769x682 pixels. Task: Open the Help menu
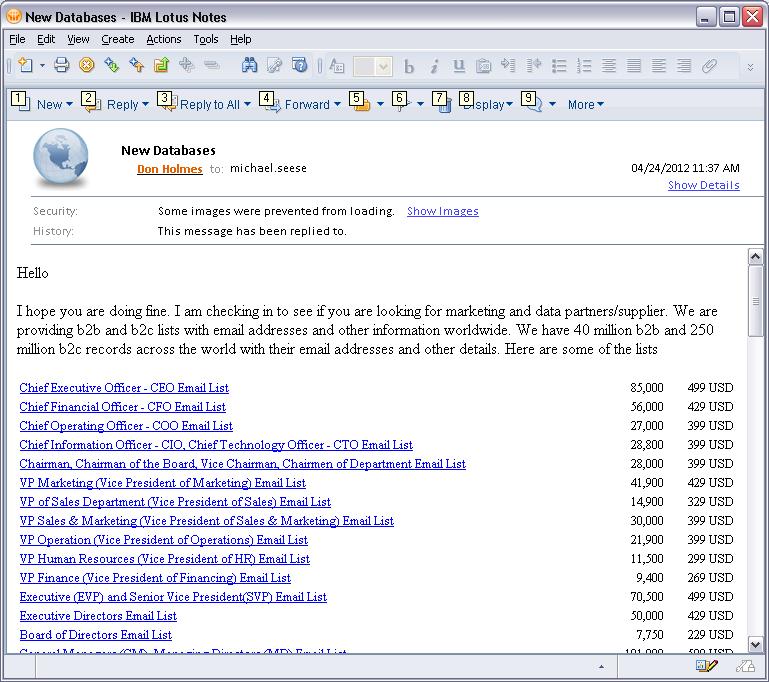pyautogui.click(x=241, y=39)
